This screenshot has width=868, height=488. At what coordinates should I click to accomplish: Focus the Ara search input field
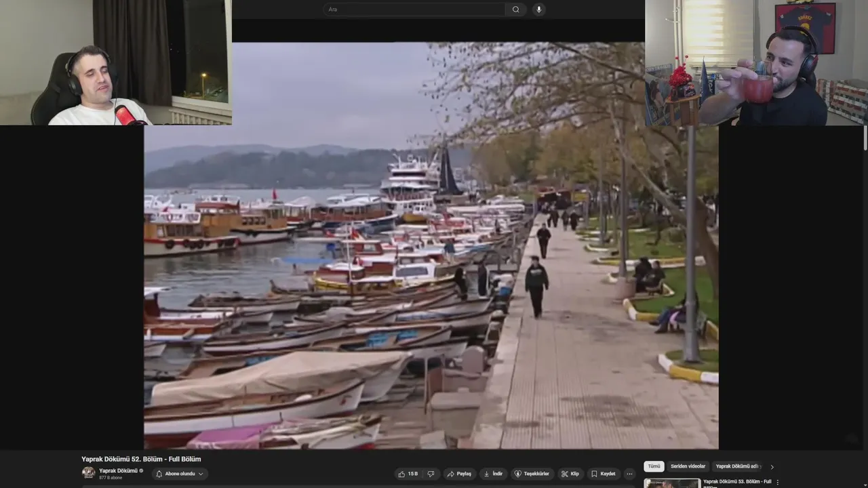(414, 9)
